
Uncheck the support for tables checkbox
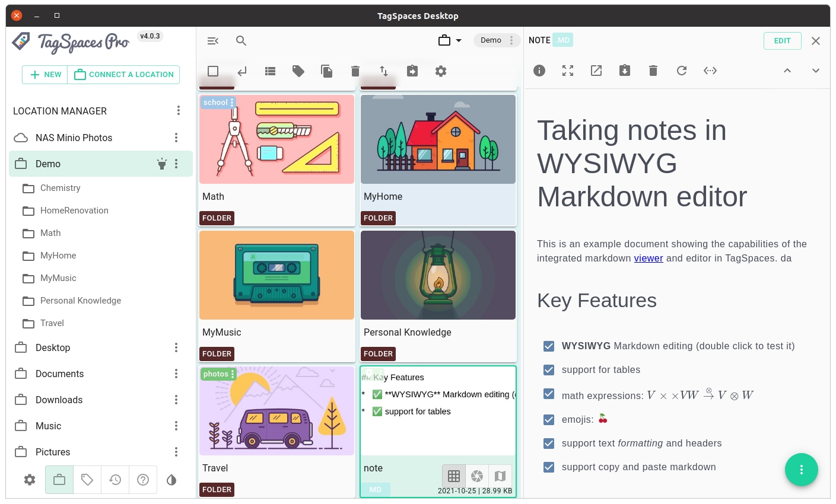[x=549, y=370]
